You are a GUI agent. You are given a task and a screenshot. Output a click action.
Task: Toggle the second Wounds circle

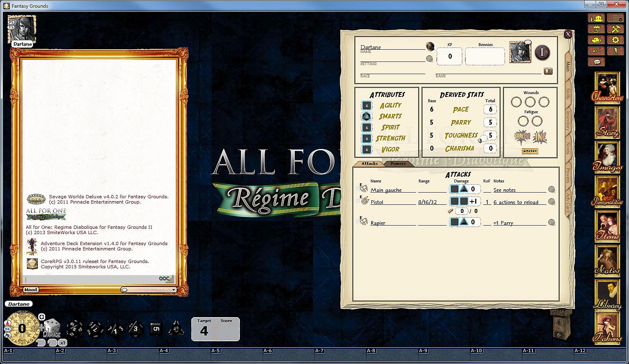pos(530,102)
